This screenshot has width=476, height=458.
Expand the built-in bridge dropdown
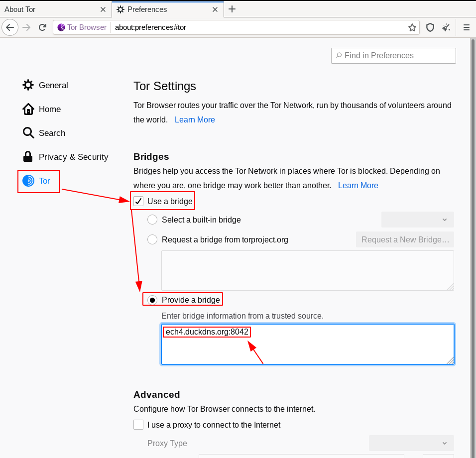[417, 220]
